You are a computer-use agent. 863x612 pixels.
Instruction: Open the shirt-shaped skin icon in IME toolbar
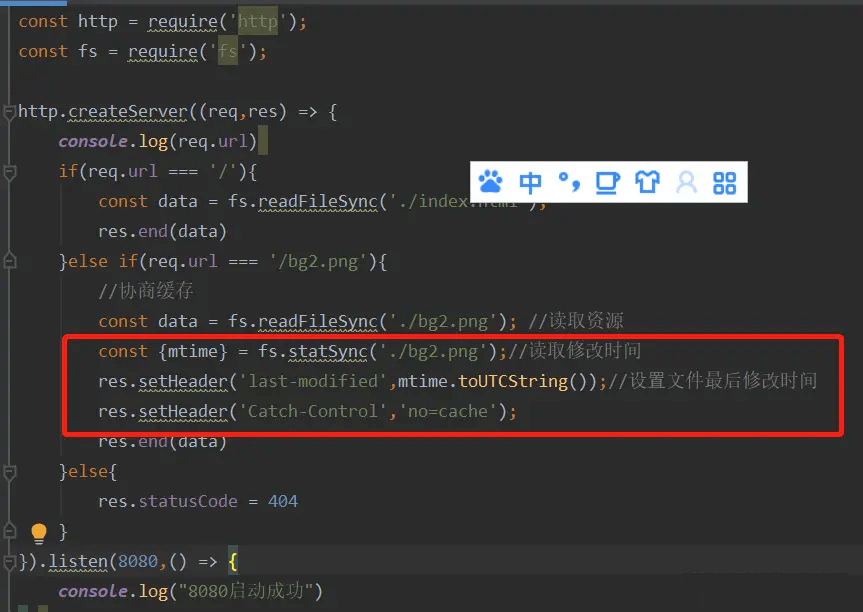pos(647,182)
